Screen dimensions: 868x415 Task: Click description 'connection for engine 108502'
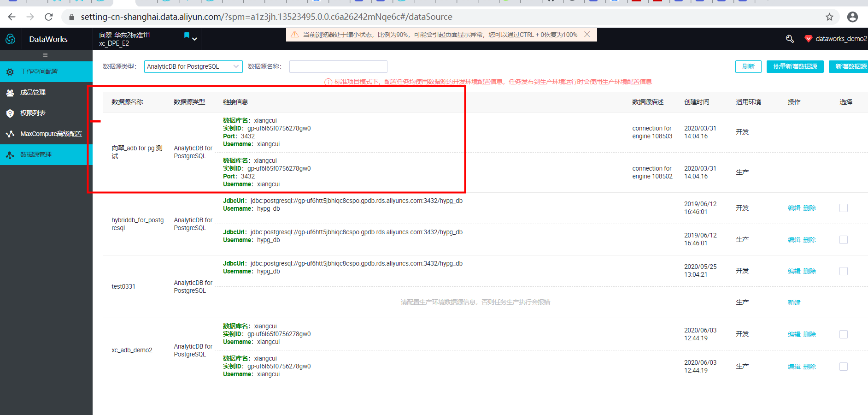point(652,172)
